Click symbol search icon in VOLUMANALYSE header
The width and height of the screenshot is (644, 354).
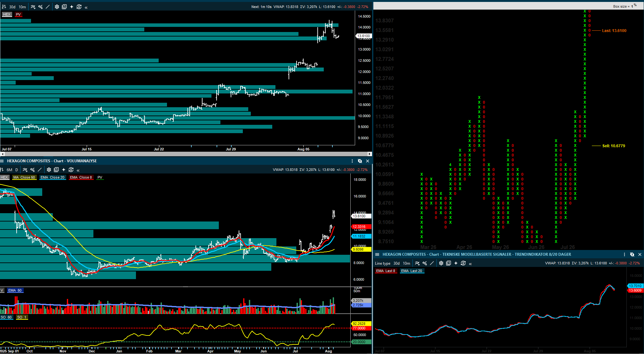click(360, 161)
